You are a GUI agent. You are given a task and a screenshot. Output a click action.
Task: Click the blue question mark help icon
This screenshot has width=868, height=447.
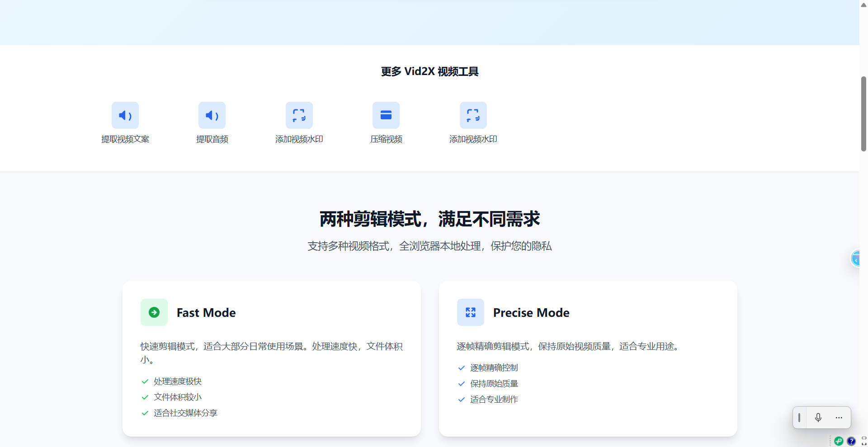point(851,441)
